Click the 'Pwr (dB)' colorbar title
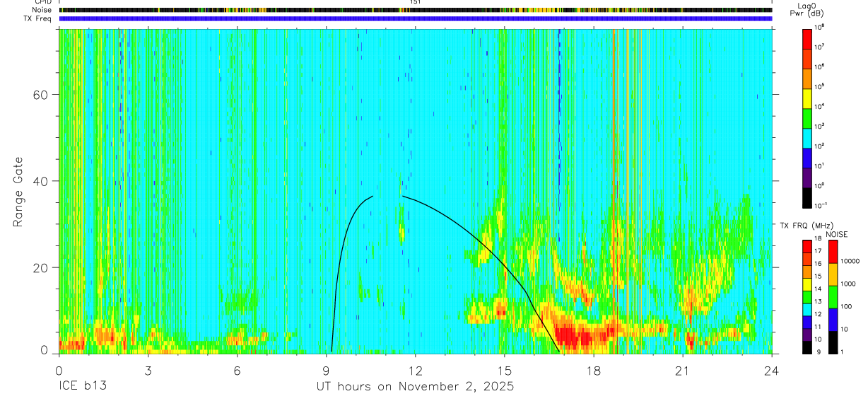This screenshot has height=401, width=868. click(807, 14)
